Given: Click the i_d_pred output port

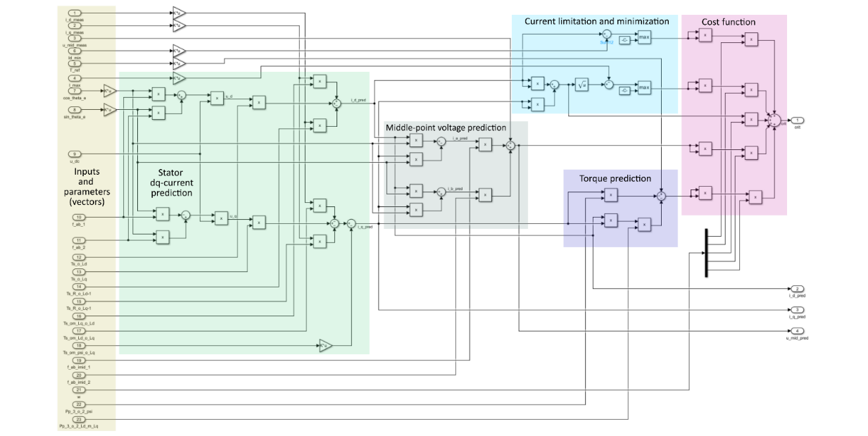Looking at the screenshot, I should coord(798,289).
